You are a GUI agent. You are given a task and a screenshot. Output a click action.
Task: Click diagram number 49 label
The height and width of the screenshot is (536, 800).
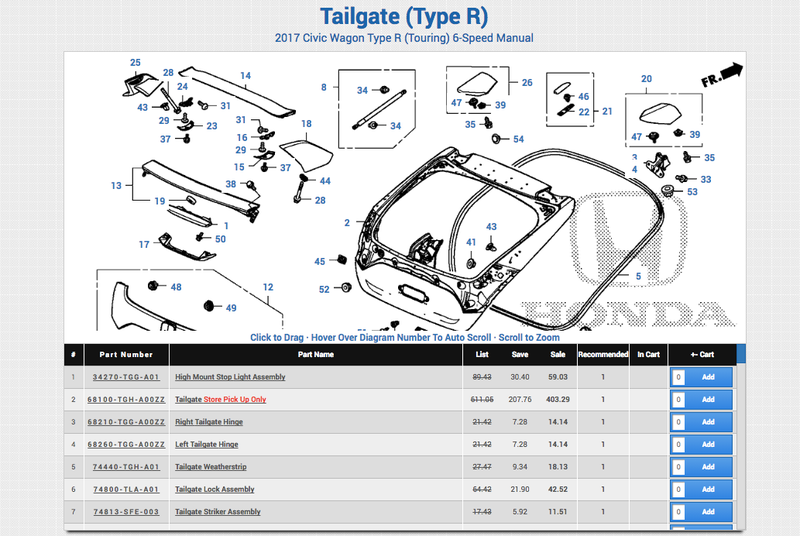point(231,308)
